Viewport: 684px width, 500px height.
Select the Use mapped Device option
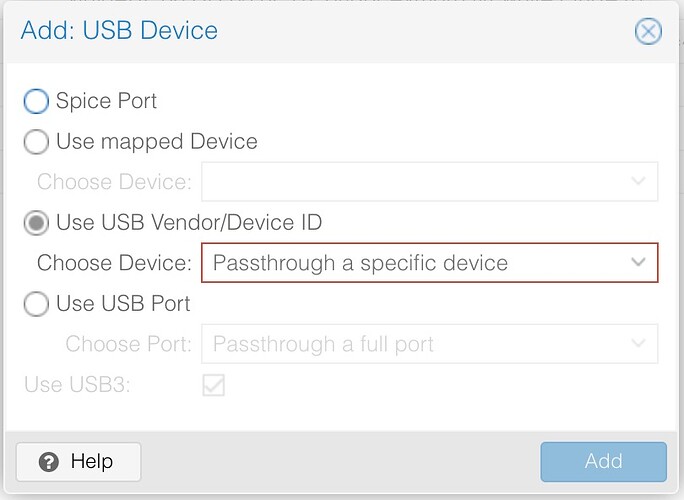tap(36, 141)
